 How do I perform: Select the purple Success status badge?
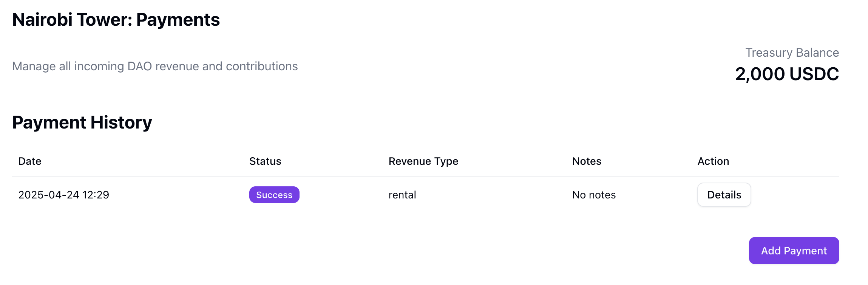click(274, 195)
